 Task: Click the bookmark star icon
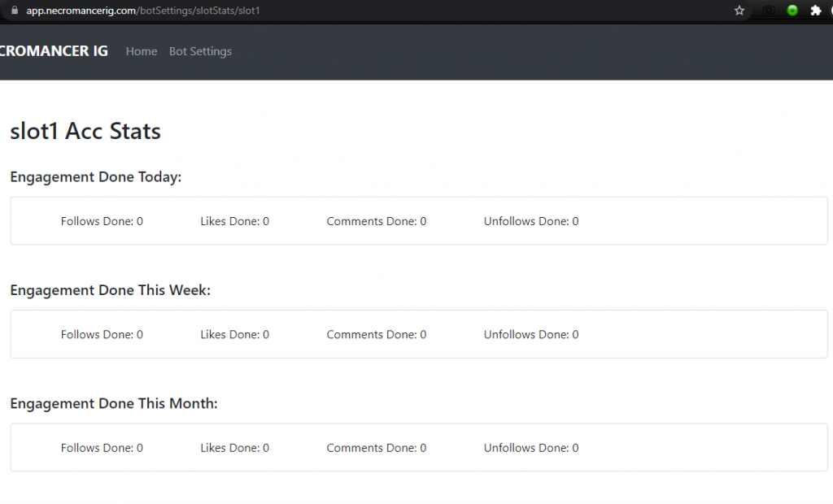click(739, 11)
